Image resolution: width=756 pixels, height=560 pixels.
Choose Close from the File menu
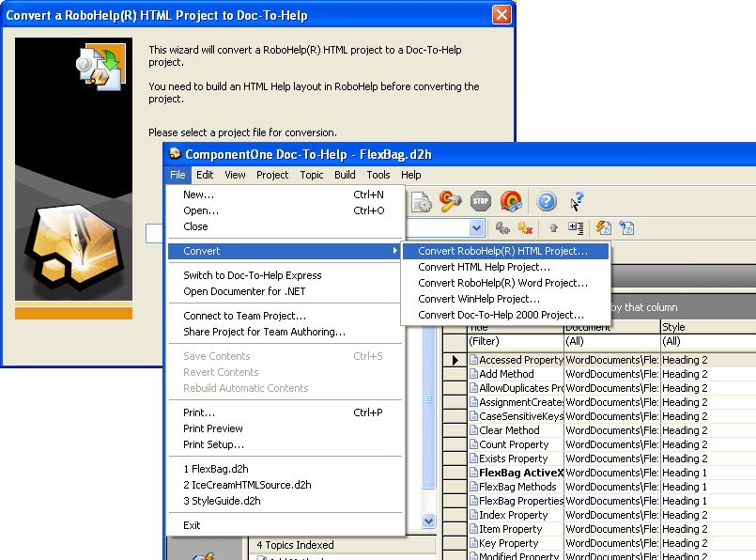pyautogui.click(x=285, y=226)
